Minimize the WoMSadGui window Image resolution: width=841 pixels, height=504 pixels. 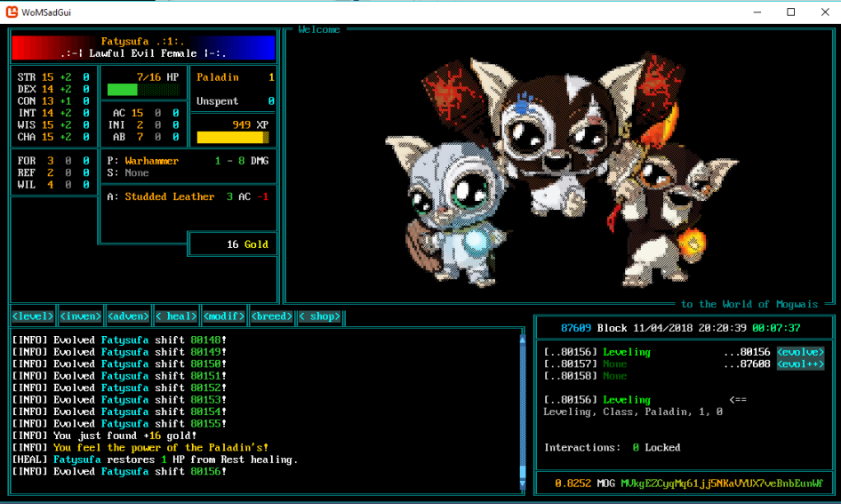pos(757,12)
